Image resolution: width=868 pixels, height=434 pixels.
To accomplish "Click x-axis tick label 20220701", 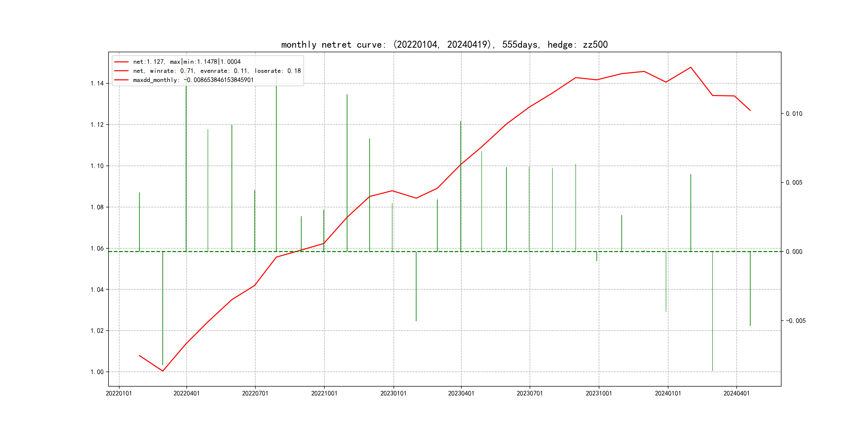I will tap(255, 394).
